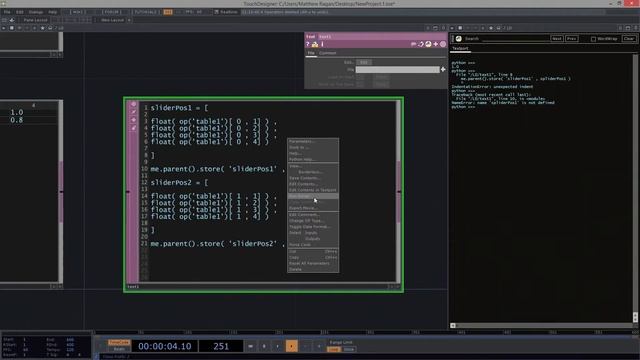Switch to File tab in parameters
The width and height of the screenshot is (640, 360).
[311, 53]
